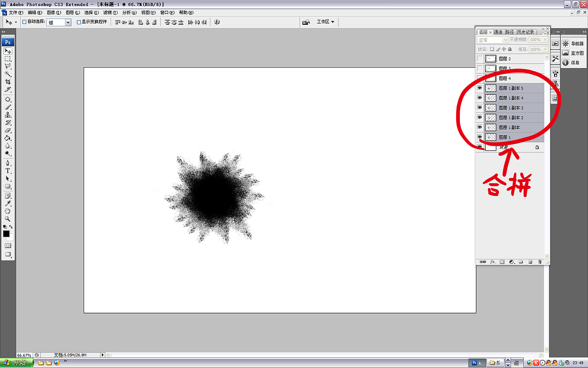
Task: Select the Paint Bucket tool
Action: click(8, 138)
